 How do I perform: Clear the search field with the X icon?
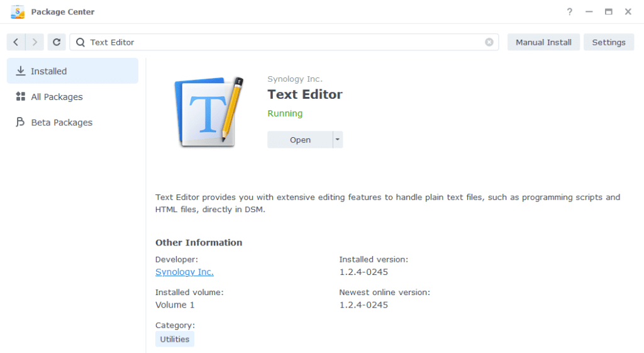[489, 42]
